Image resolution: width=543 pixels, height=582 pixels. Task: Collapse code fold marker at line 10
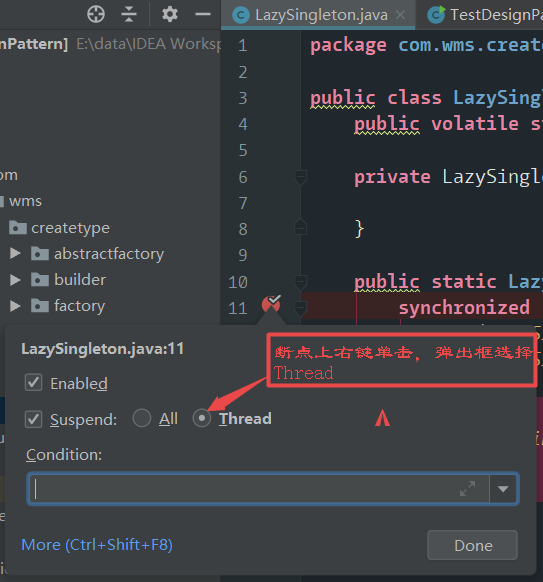(x=300, y=282)
